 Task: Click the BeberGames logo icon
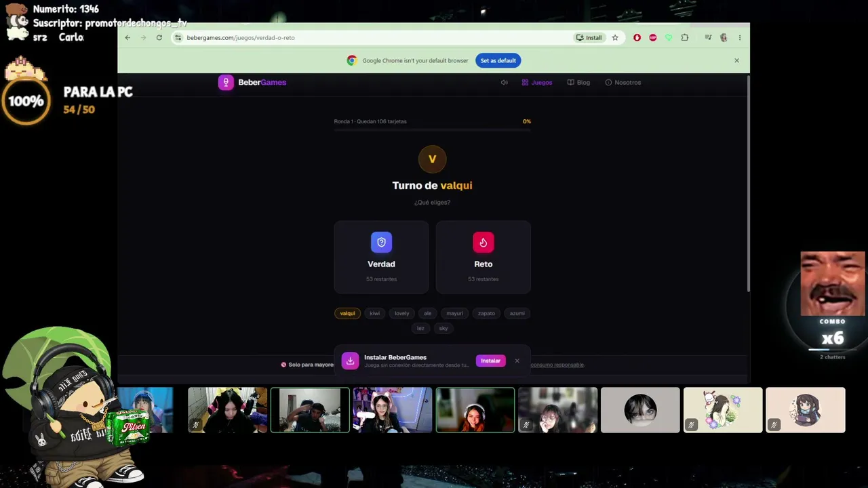pyautogui.click(x=226, y=82)
